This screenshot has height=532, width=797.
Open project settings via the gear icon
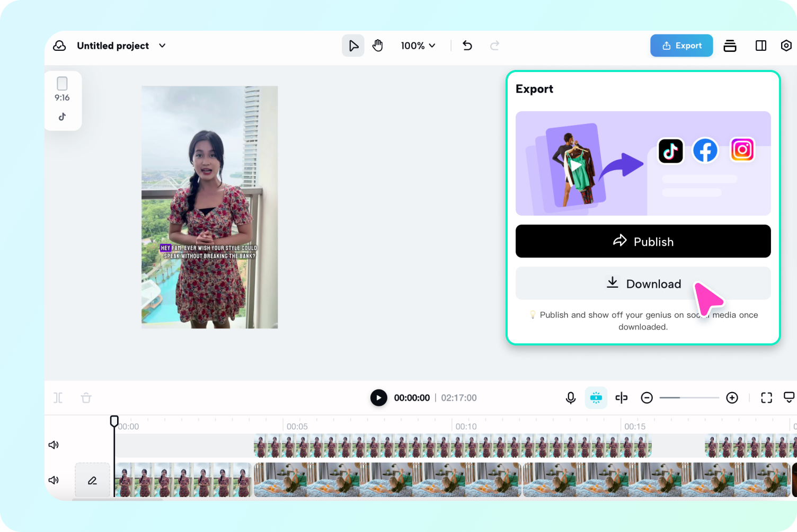pyautogui.click(x=786, y=46)
